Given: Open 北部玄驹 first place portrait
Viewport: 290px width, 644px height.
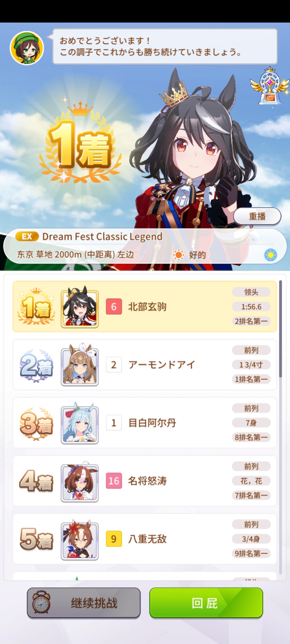Looking at the screenshot, I should click(x=80, y=309).
